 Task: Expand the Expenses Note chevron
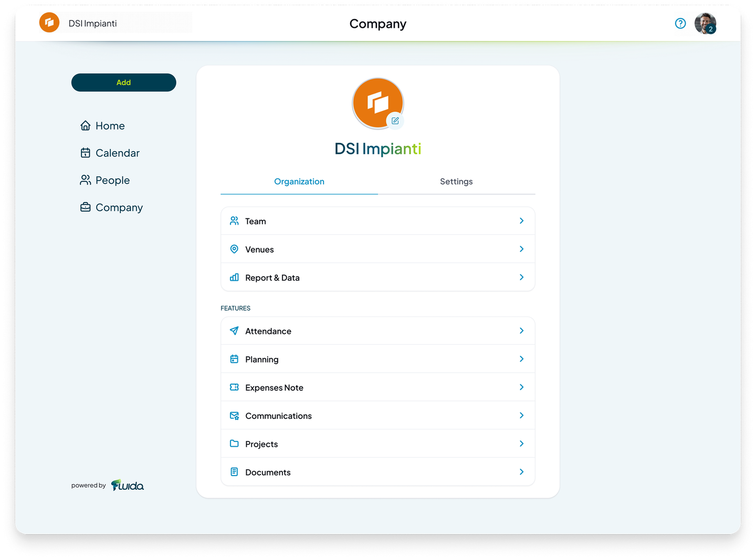(521, 387)
